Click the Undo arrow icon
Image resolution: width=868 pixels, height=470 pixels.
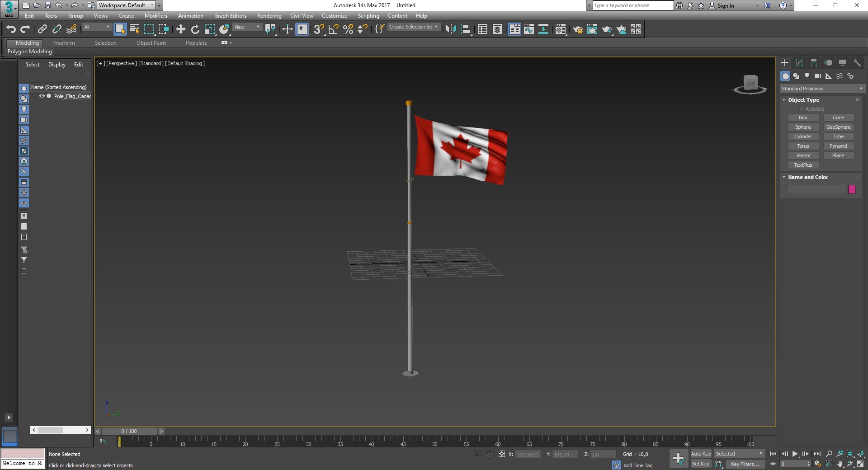pos(11,29)
